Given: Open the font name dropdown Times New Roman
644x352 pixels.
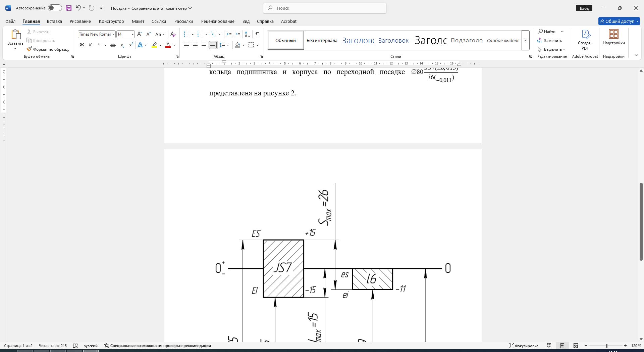Looking at the screenshot, I should [114, 34].
